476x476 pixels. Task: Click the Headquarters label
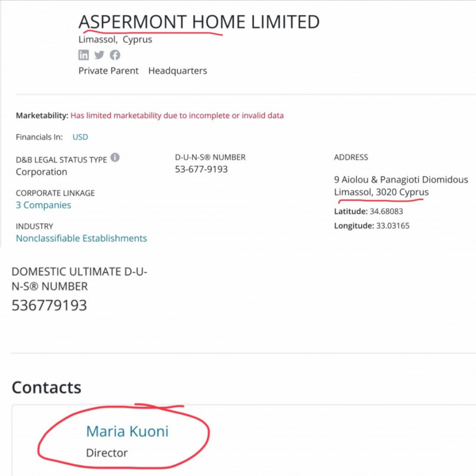[178, 71]
